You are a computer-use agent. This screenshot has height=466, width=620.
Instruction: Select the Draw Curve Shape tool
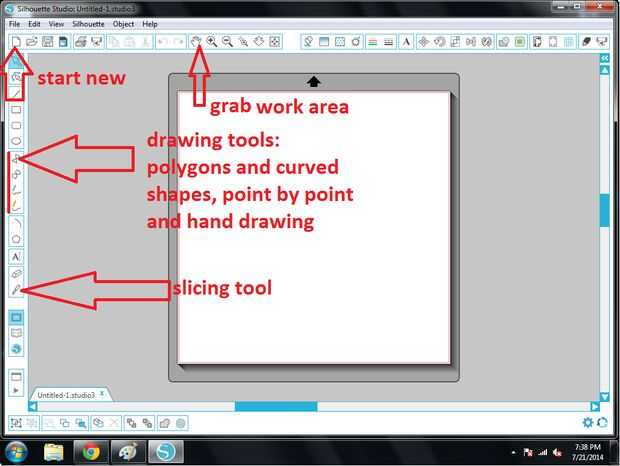(16, 174)
